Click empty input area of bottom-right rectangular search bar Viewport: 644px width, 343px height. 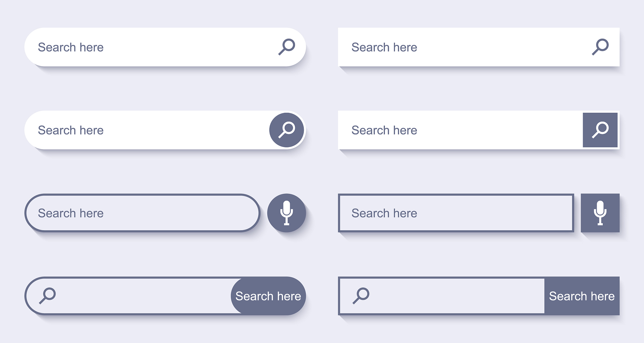coord(456,296)
